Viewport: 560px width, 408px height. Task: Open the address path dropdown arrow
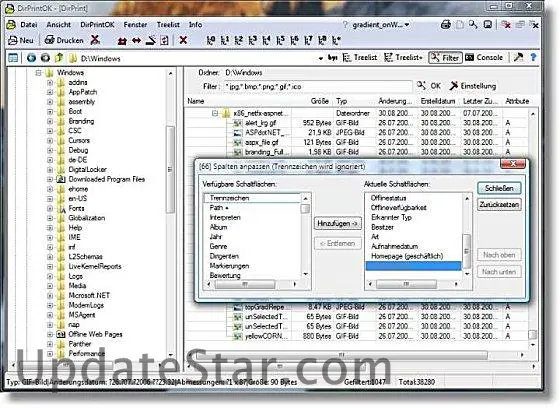point(321,58)
